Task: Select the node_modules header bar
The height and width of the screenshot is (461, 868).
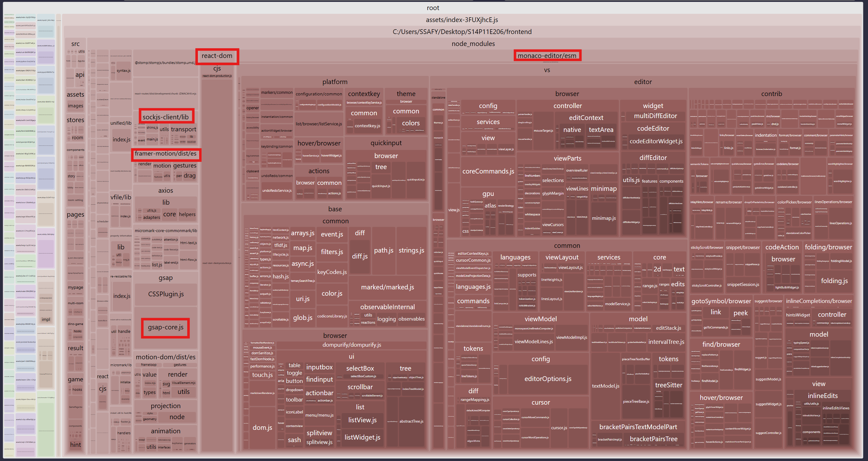Action: tap(473, 44)
